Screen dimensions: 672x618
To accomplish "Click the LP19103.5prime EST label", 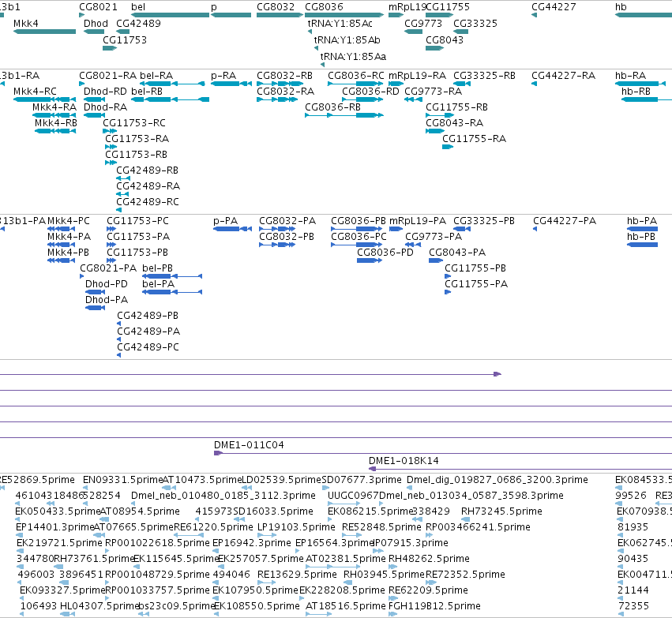I will [296, 527].
